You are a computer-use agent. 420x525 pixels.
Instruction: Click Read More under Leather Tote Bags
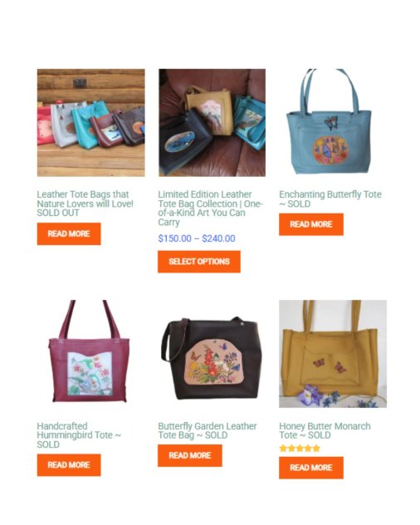coord(69,233)
